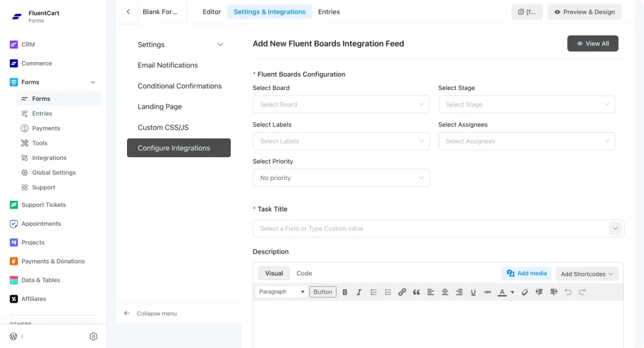Click the WordPress logo icon
644x348 pixels.
click(14, 336)
